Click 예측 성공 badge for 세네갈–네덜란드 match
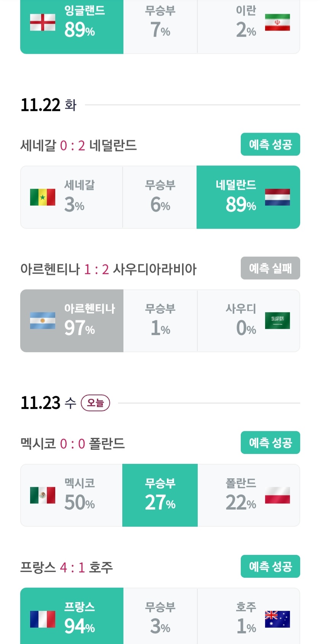Viewport: 320px width, 644px height. [270, 144]
